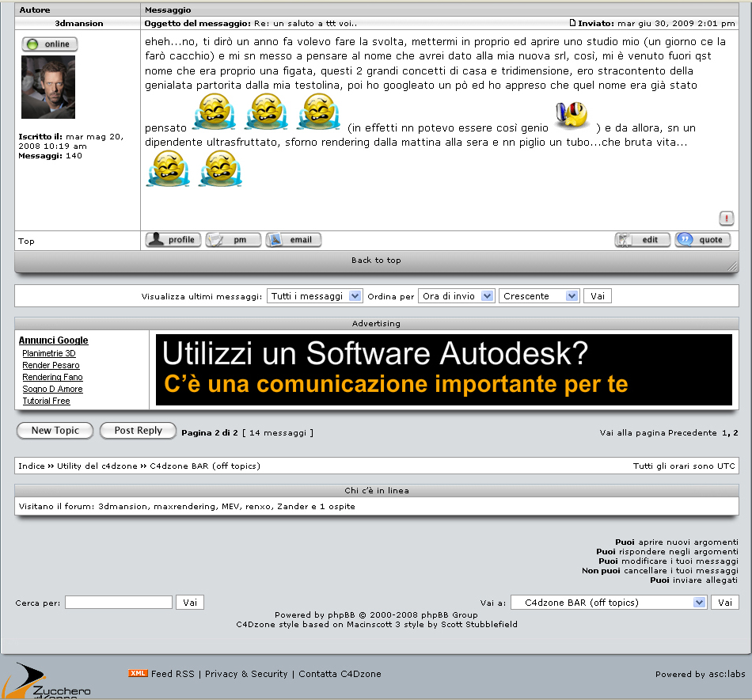
Task: Open Contatta C4Dzone link
Action: tap(340, 674)
